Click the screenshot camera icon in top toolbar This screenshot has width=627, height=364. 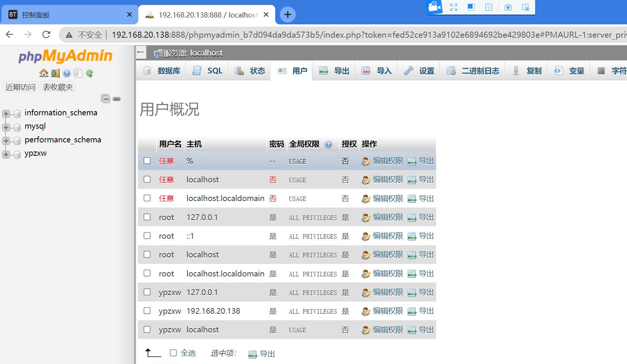[x=508, y=7]
